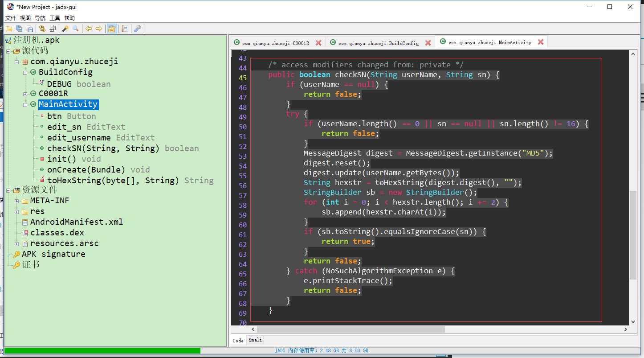Viewport: 644px width, 358px height.
Task: Select the Code view tab
Action: coord(238,340)
